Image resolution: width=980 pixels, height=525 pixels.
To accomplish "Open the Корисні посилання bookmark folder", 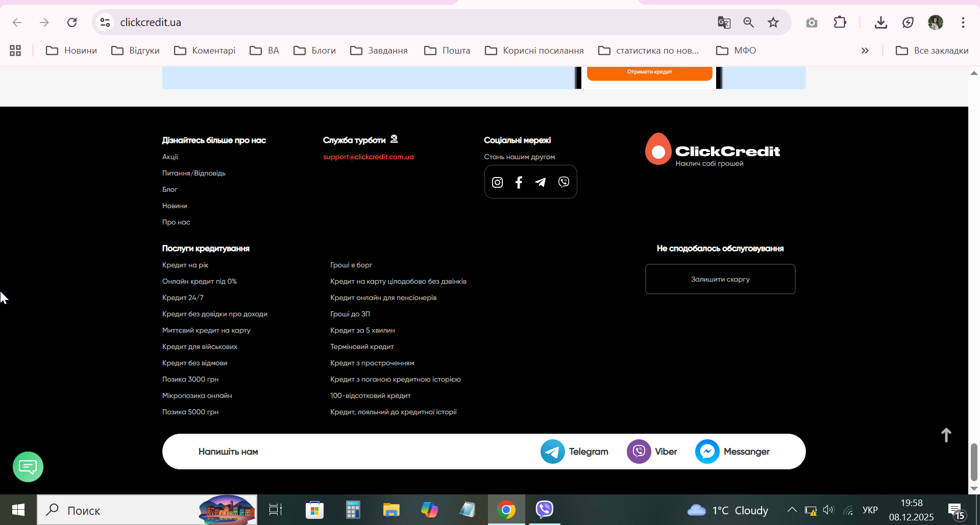I will [534, 51].
